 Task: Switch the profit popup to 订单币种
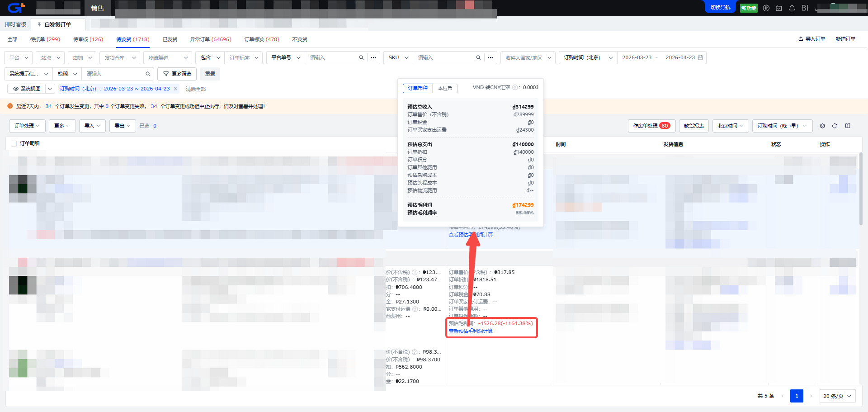[418, 88]
